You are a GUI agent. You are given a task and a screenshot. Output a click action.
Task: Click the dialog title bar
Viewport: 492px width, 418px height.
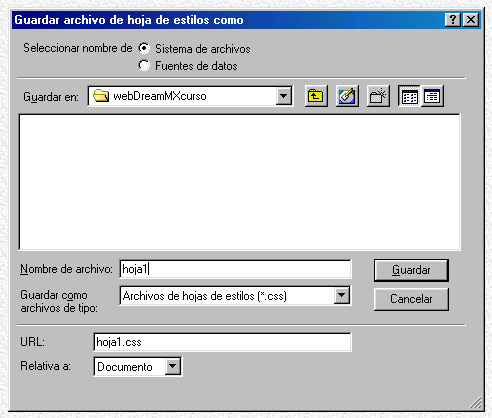(x=228, y=20)
